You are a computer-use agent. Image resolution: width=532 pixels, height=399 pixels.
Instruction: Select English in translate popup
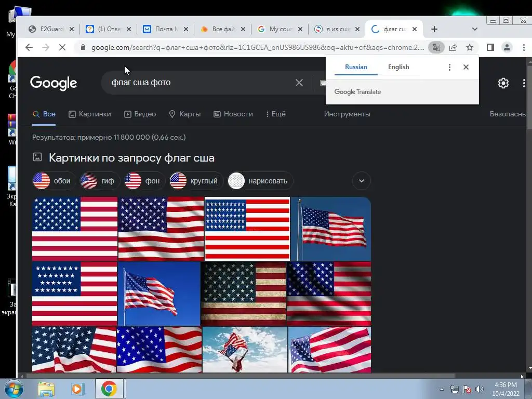398,67
